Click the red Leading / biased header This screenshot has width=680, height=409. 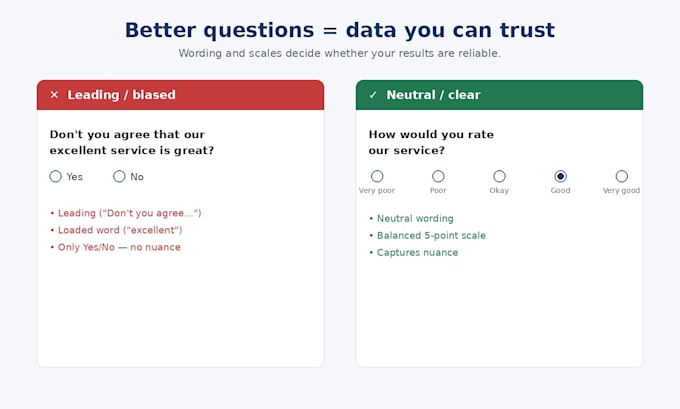[180, 95]
